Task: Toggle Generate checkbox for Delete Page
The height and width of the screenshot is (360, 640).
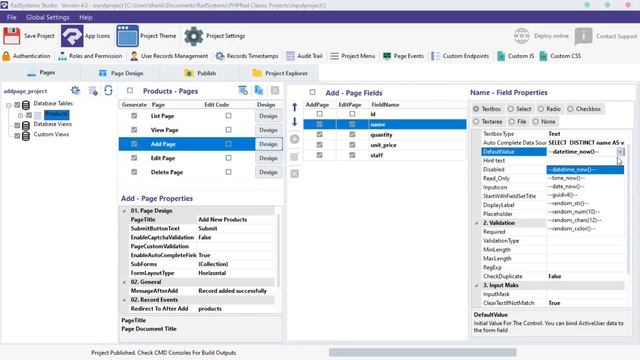Action: tap(134, 172)
